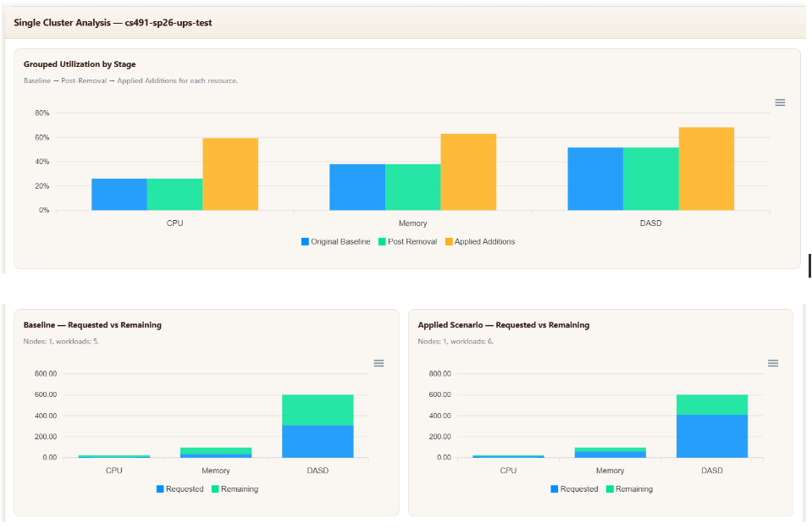This screenshot has width=812, height=529.
Task: Click DASD Remaining segment in Applied Scenario chart
Action: point(712,405)
